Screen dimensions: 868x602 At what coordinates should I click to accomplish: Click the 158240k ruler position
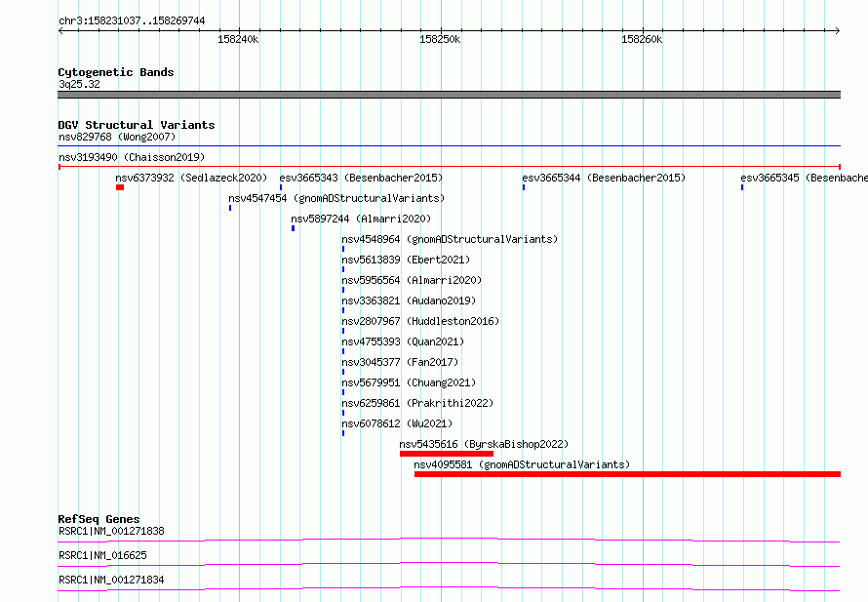coord(238,39)
